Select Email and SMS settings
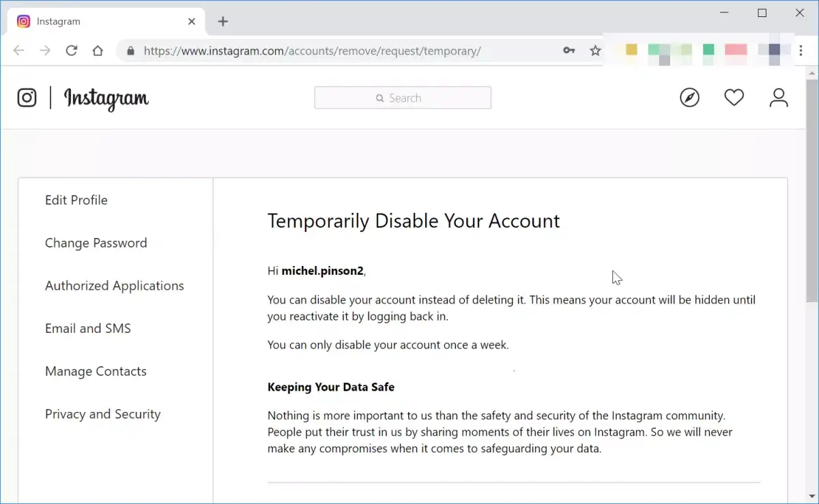819x504 pixels. (x=88, y=328)
